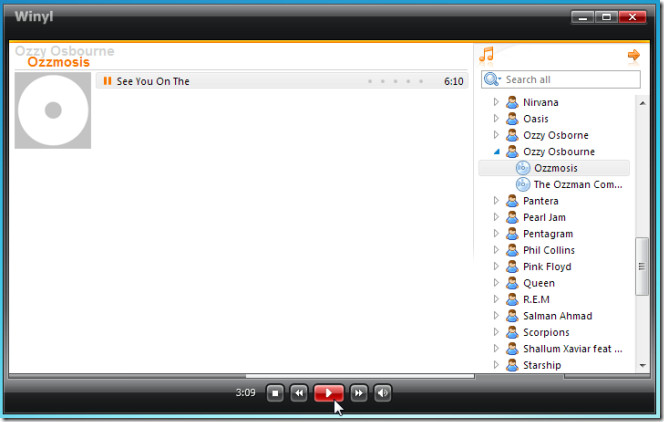Close the Winyl window
Image resolution: width=664 pixels, height=422 pixels.
[632, 17]
